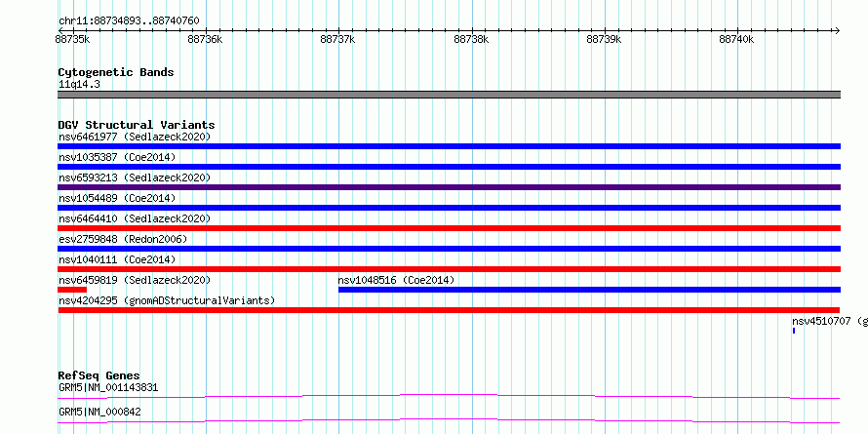Click the arrowhead at the ruler's right end
The width and height of the screenshot is (868, 434).
tap(837, 30)
